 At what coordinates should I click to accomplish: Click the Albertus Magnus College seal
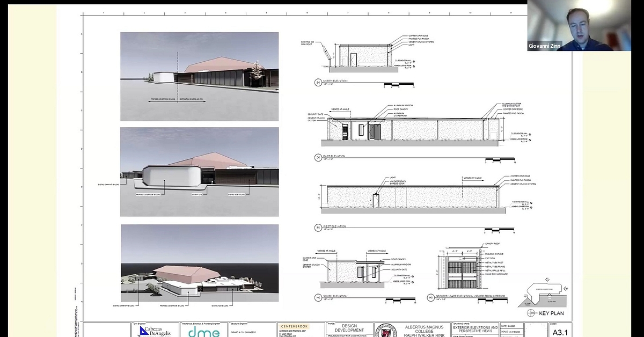[x=385, y=331]
